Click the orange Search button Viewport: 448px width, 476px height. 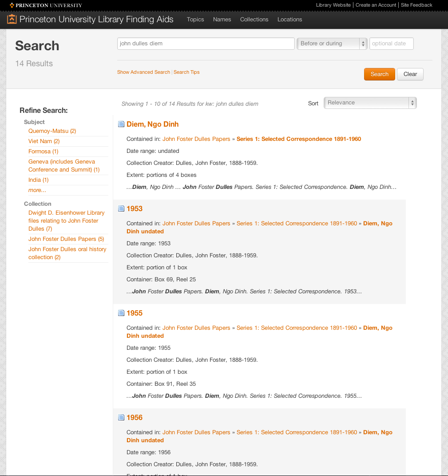(380, 74)
